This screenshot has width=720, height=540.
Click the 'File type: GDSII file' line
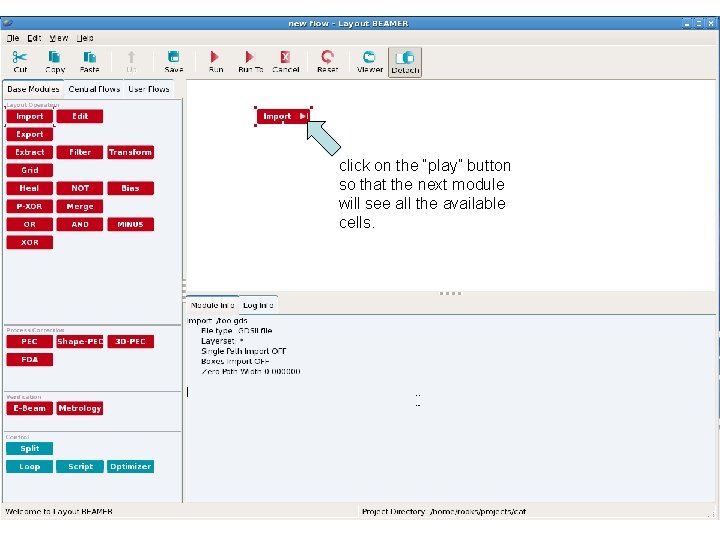click(x=236, y=331)
